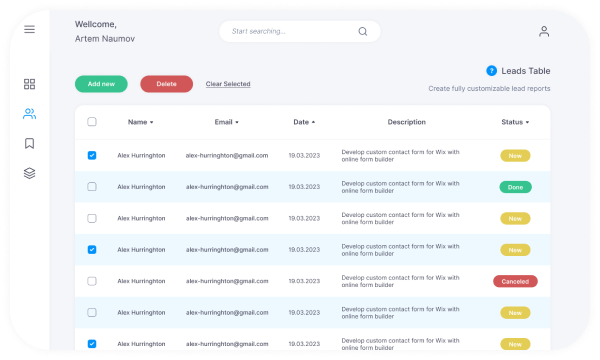600x360 pixels.
Task: Check the checkbox in the Canceled row
Action: click(x=92, y=281)
